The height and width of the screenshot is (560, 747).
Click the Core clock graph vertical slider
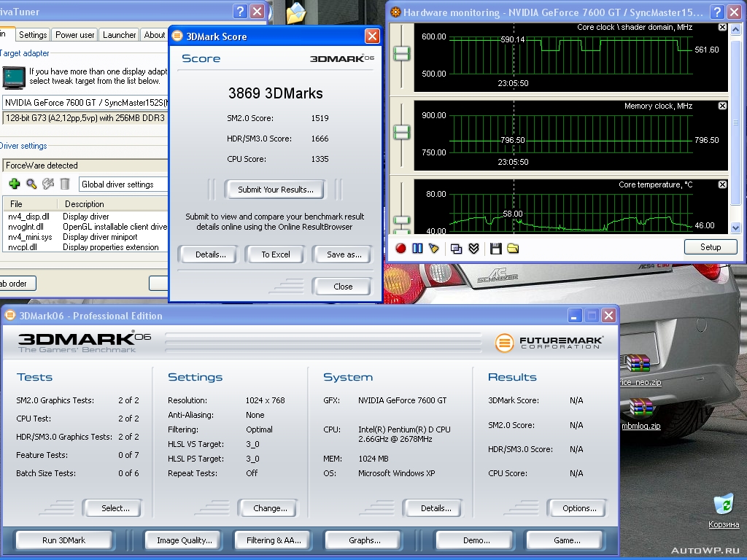point(402,53)
